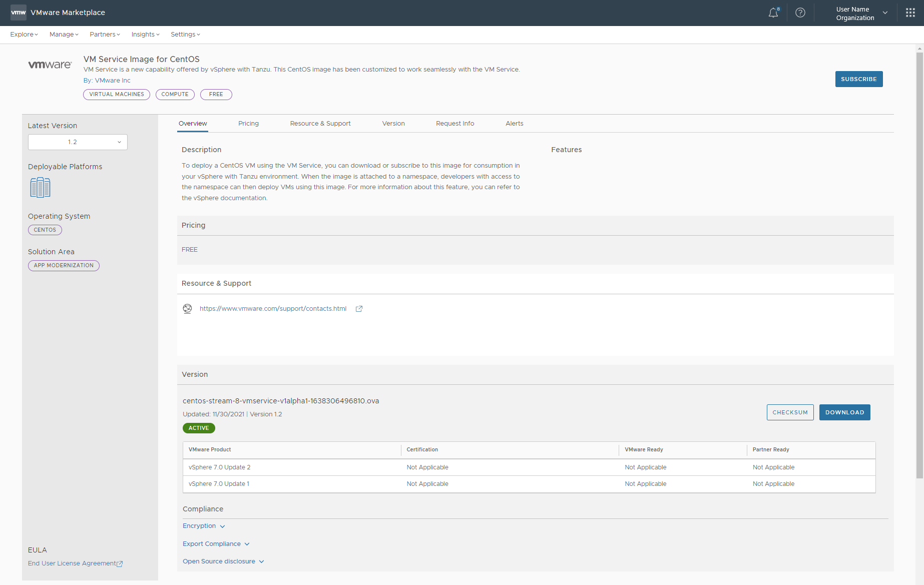The width and height of the screenshot is (924, 585).
Task: Click the APP MODERNIZATION tag
Action: coord(64,266)
